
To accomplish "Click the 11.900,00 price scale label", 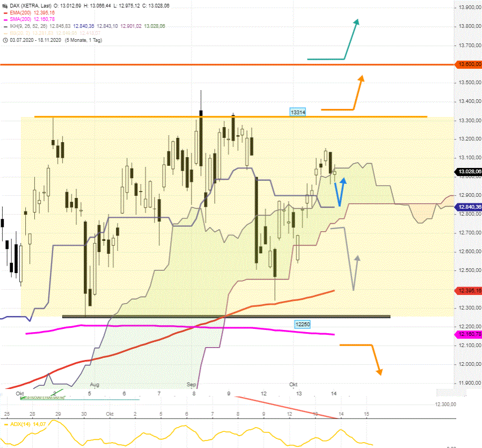I will point(470,383).
